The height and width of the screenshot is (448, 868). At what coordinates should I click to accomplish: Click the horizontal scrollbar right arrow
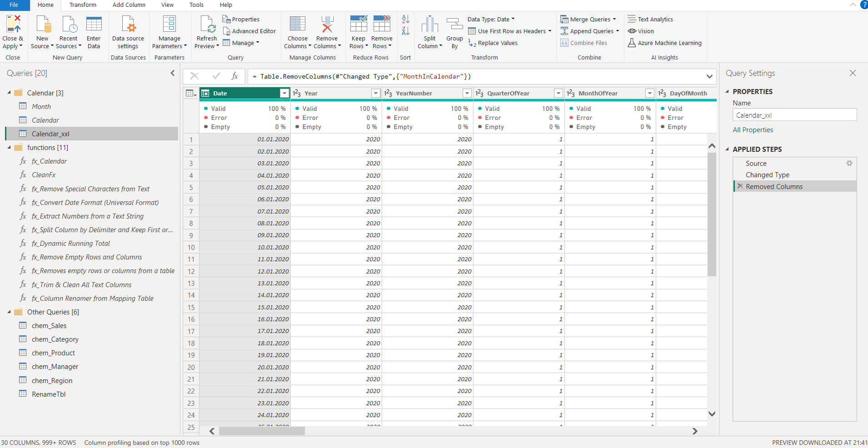694,431
